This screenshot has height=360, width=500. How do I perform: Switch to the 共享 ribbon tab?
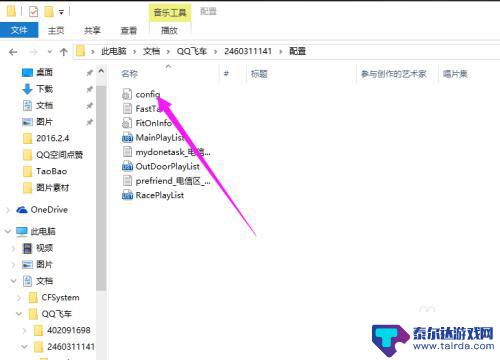pyautogui.click(x=92, y=30)
